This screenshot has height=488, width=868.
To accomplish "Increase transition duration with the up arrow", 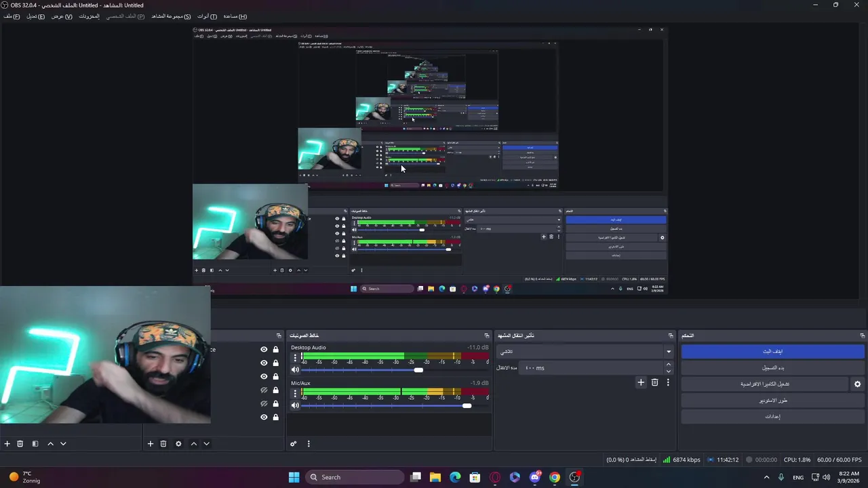I will pyautogui.click(x=669, y=365).
